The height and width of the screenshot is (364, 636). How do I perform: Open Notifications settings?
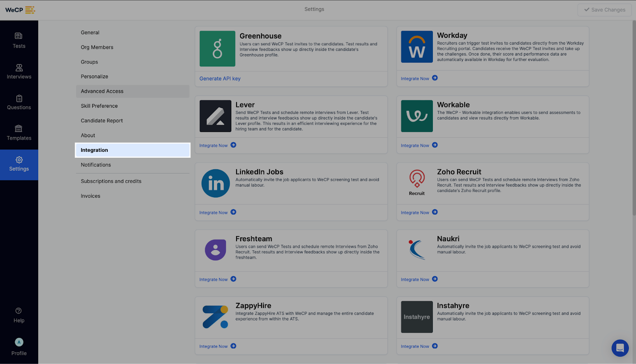tap(133, 165)
